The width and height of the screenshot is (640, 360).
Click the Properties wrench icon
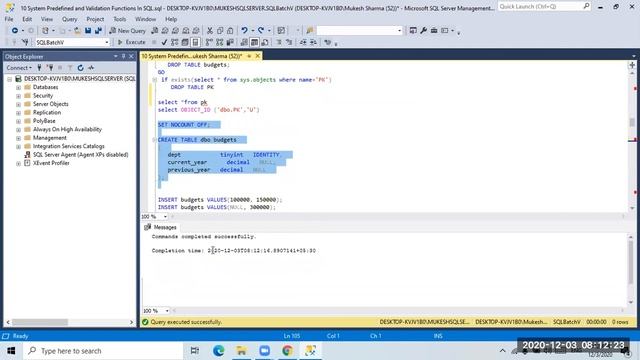(423, 31)
